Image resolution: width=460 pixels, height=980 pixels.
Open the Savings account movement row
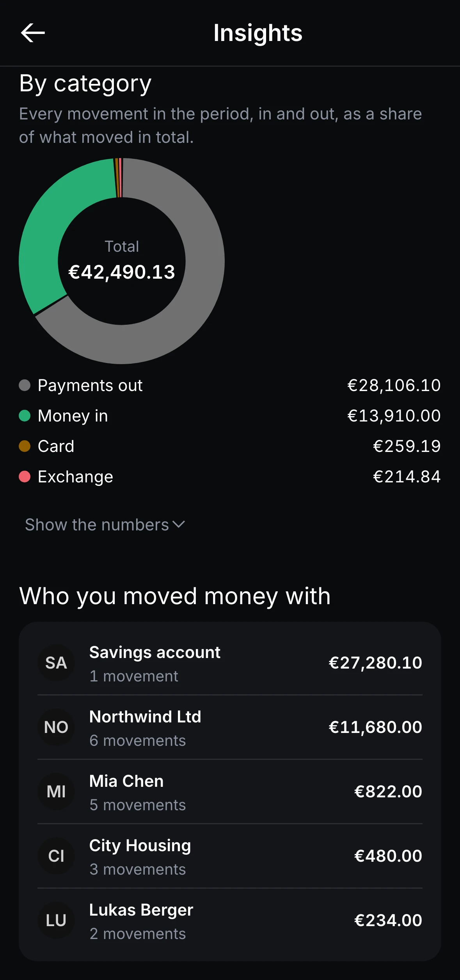230,663
